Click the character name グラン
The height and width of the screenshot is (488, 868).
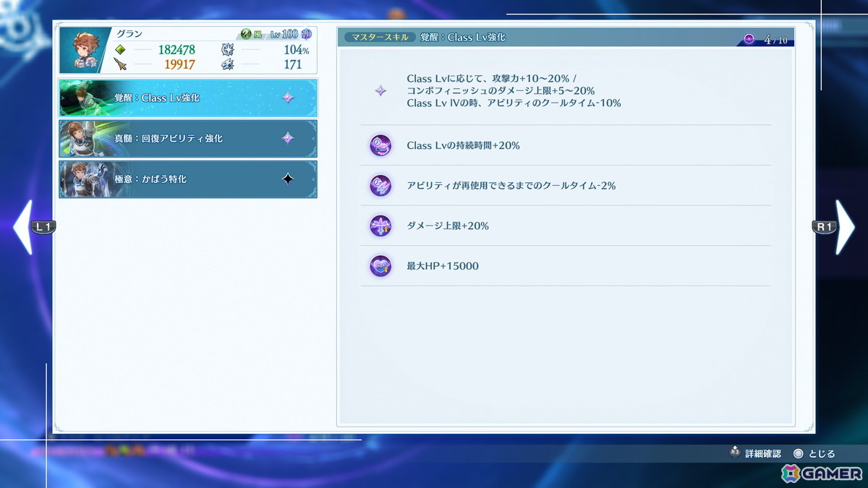(129, 33)
